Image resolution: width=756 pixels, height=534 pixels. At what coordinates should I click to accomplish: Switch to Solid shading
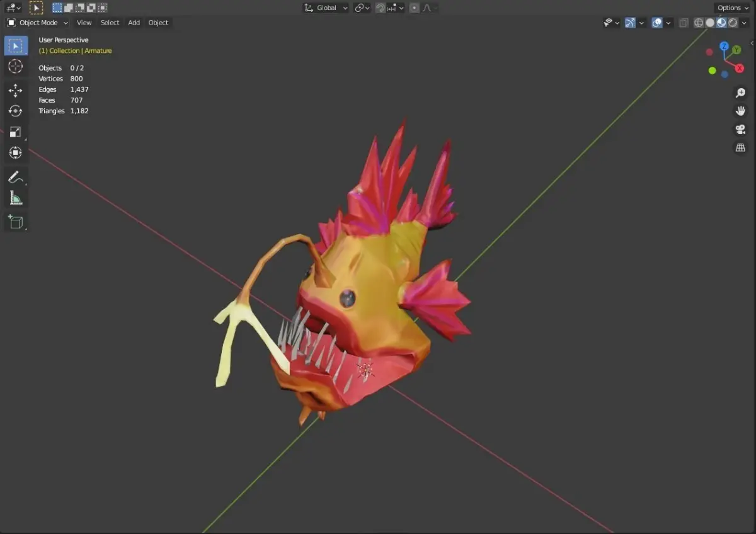710,23
